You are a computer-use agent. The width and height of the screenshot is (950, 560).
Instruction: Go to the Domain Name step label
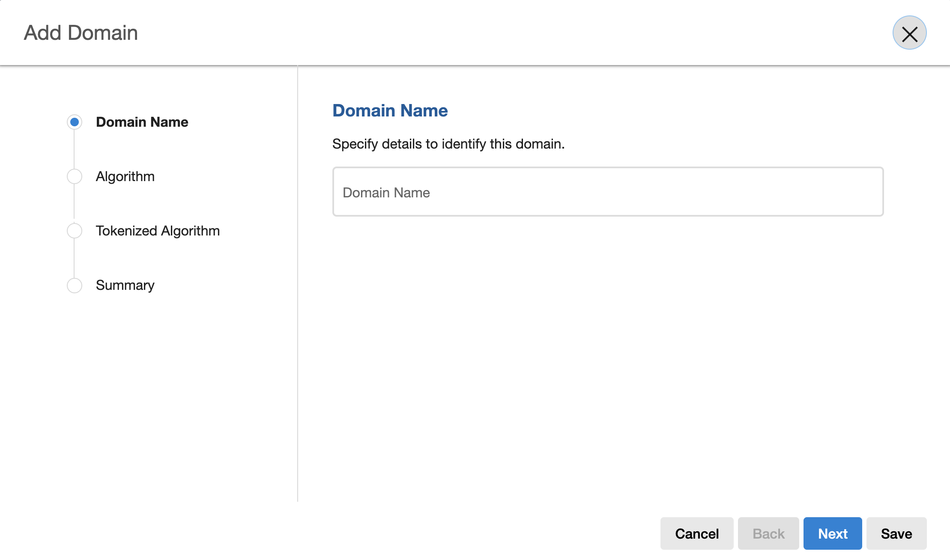tap(142, 122)
